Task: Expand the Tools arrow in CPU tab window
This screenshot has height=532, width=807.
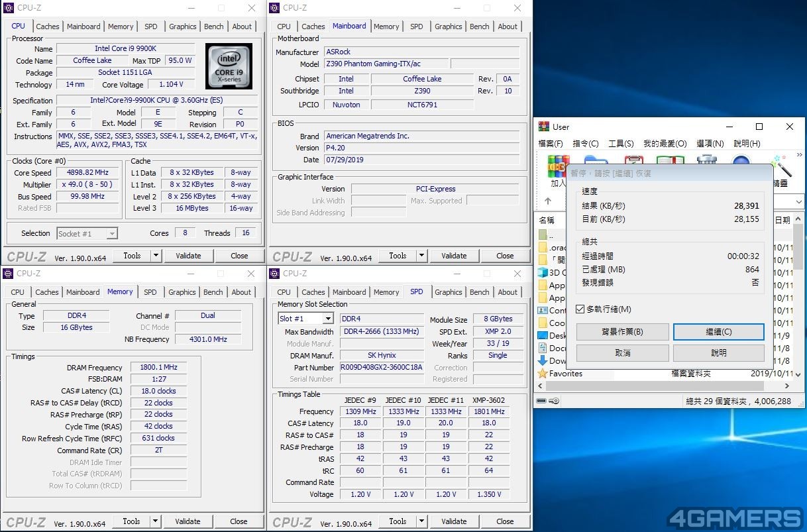Action: 156,256
